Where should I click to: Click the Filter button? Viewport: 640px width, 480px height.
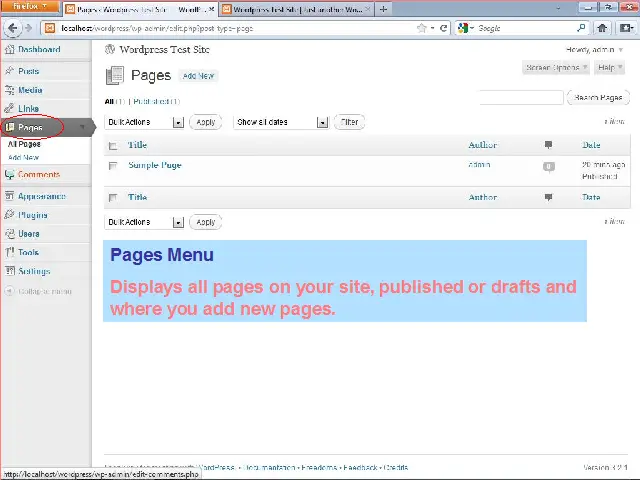349,122
